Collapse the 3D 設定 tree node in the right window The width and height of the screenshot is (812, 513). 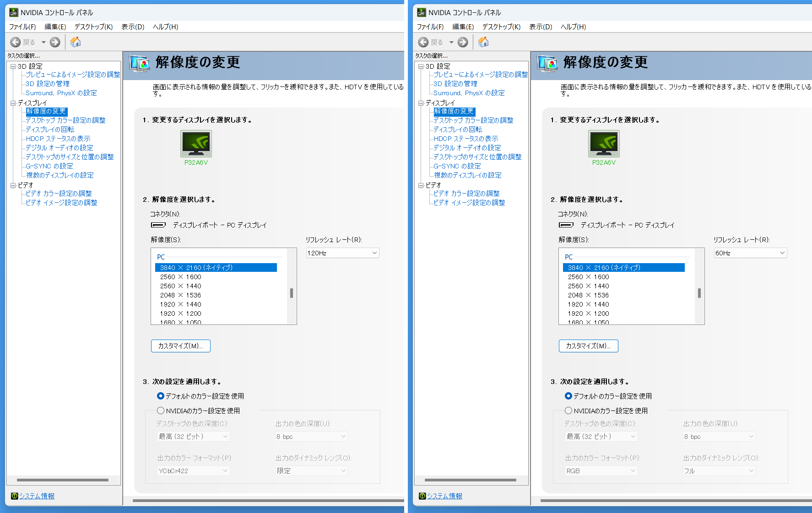click(x=421, y=66)
